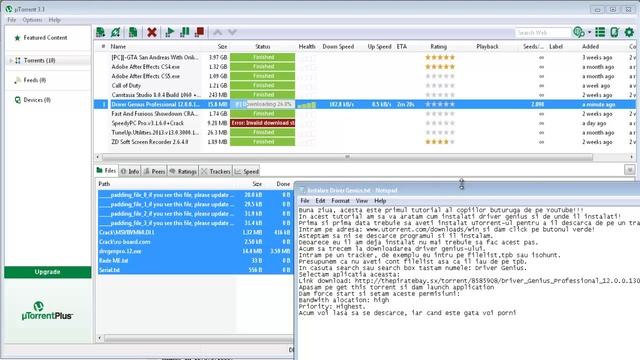The width and height of the screenshot is (640, 360).
Task: Click the list view toggle icon
Action: coord(600,32)
